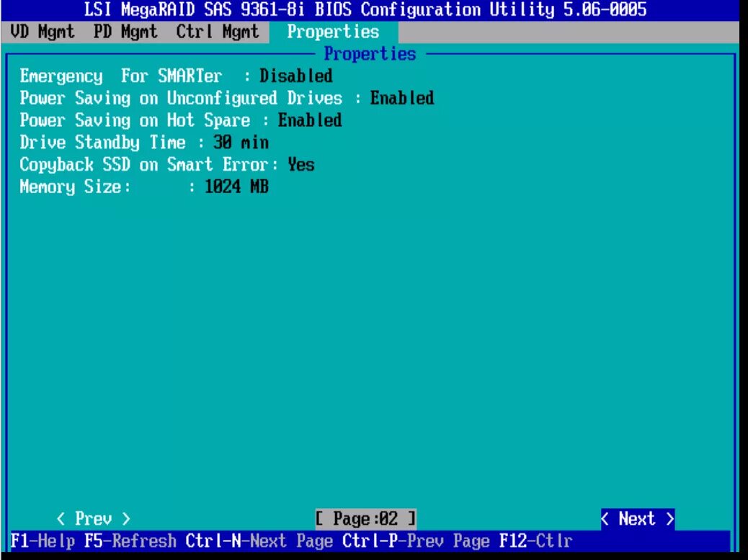This screenshot has height=560, width=748.
Task: Click the 1024 MB memory size value
Action: click(236, 187)
